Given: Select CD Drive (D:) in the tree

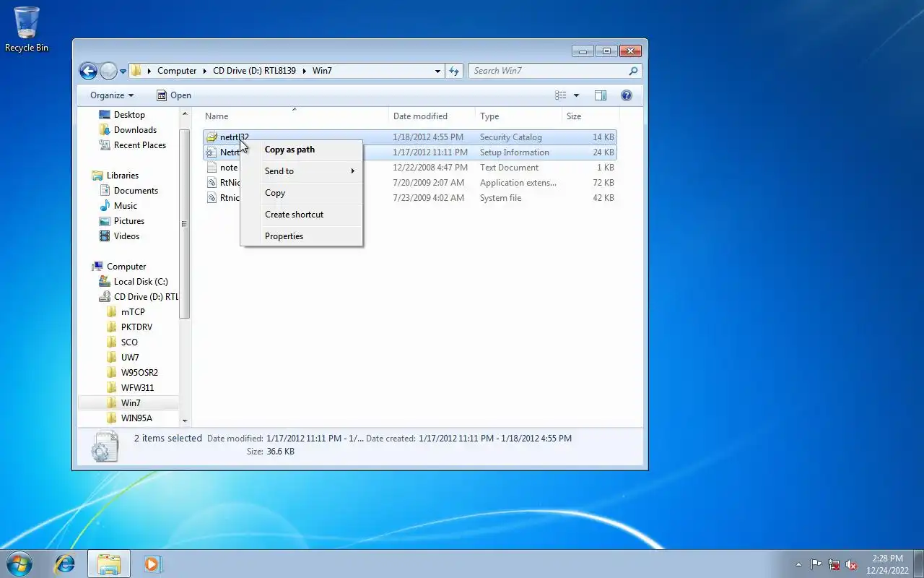Looking at the screenshot, I should [x=139, y=297].
